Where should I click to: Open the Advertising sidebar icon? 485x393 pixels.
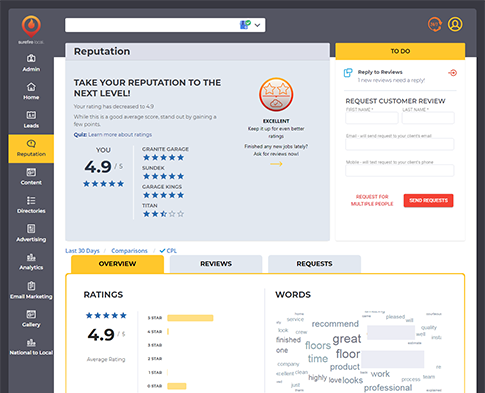31,229
